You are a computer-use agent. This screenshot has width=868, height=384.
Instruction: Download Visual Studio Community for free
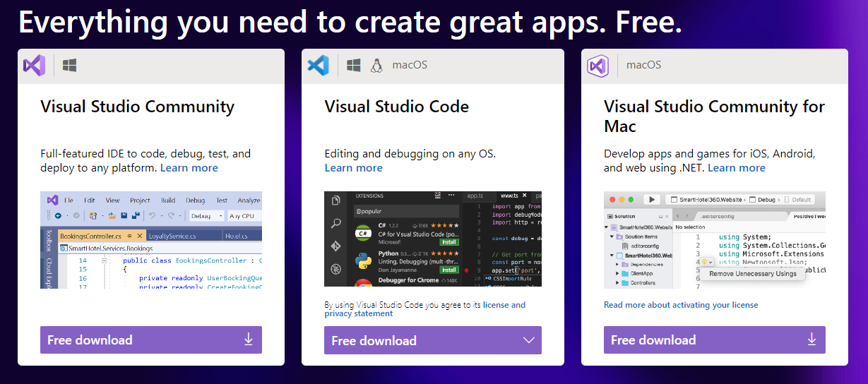tap(151, 340)
